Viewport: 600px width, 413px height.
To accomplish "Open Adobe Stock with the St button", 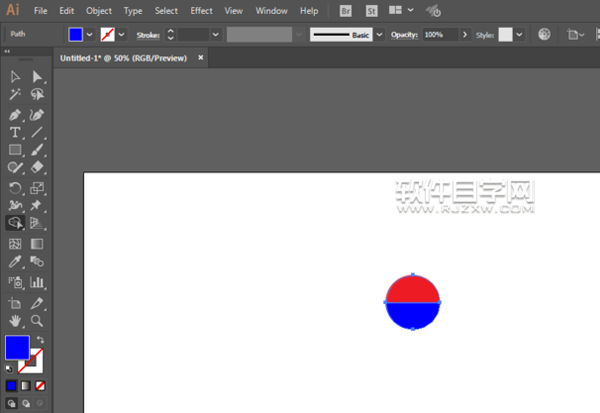I will click(372, 10).
